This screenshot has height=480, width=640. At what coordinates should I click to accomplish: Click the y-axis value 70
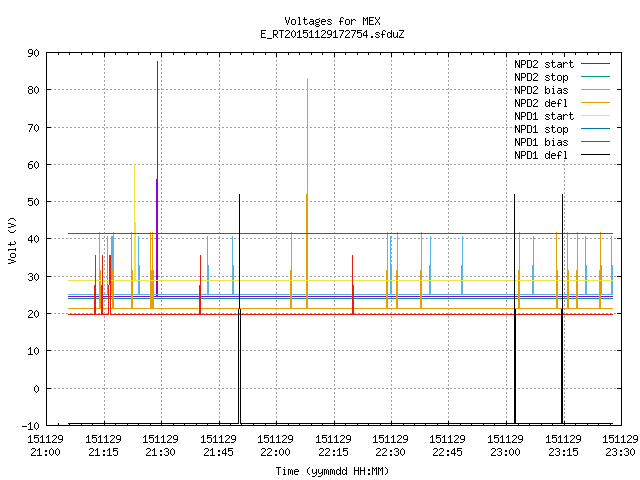tap(33, 128)
